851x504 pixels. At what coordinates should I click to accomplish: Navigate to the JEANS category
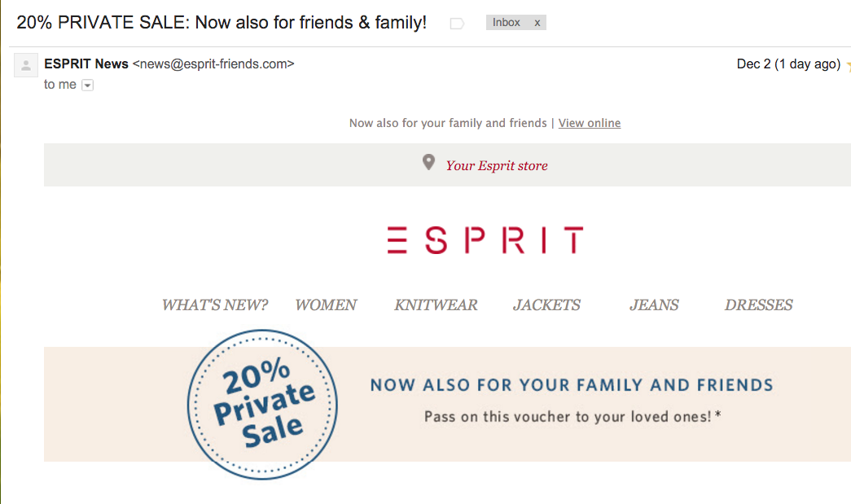click(654, 305)
